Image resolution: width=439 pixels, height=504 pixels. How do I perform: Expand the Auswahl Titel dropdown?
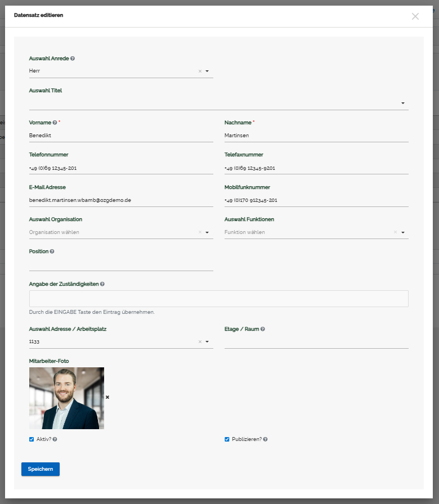click(x=403, y=103)
